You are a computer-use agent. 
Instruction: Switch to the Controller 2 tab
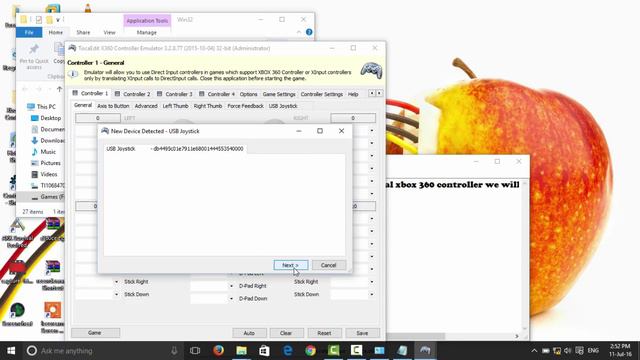133,94
